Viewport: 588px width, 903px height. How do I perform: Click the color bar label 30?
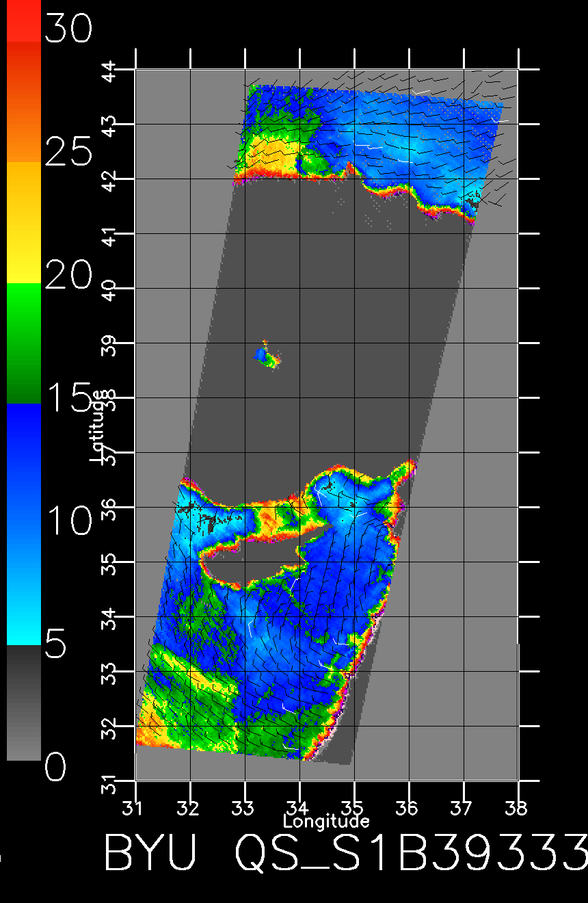pos(68,30)
